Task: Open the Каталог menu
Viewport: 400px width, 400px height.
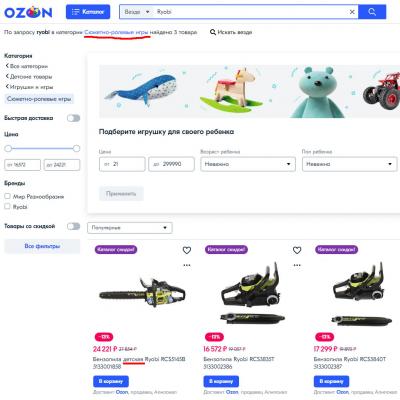Action: click(88, 12)
